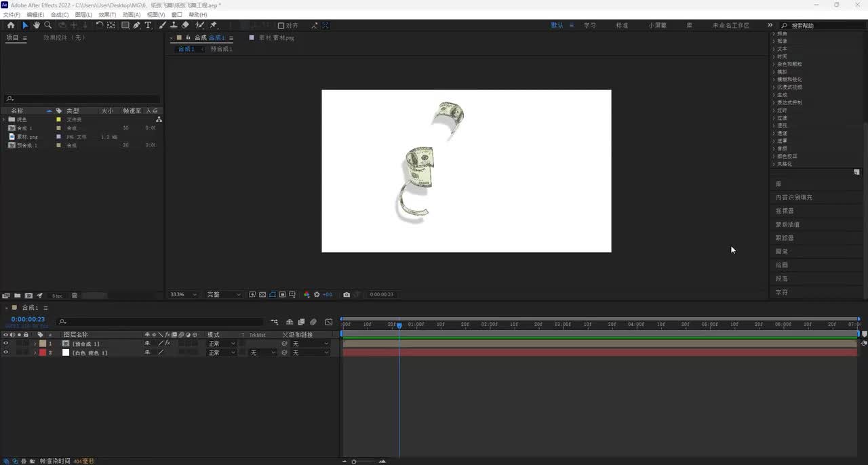Toggle the 对齐 snapping checkbox
The image size is (868, 465).
pos(281,26)
